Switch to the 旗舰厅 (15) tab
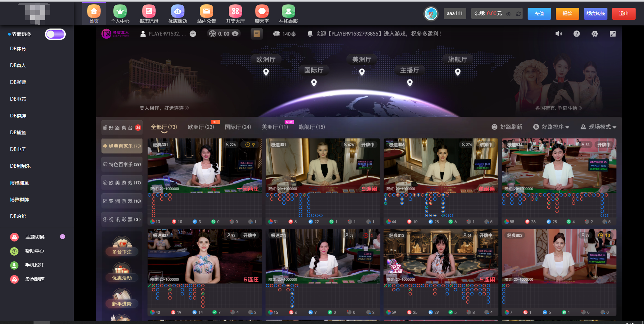The width and height of the screenshot is (644, 324). (x=312, y=127)
